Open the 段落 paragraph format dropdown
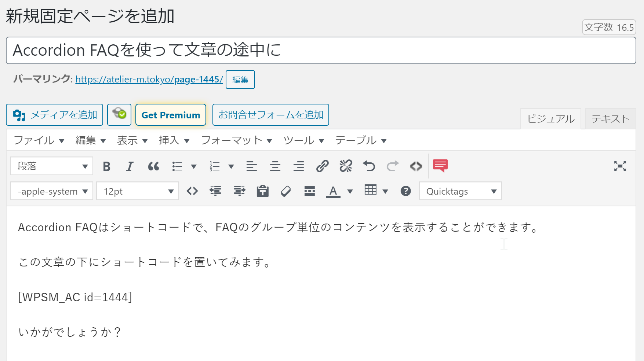This screenshot has width=644, height=361. [x=52, y=166]
